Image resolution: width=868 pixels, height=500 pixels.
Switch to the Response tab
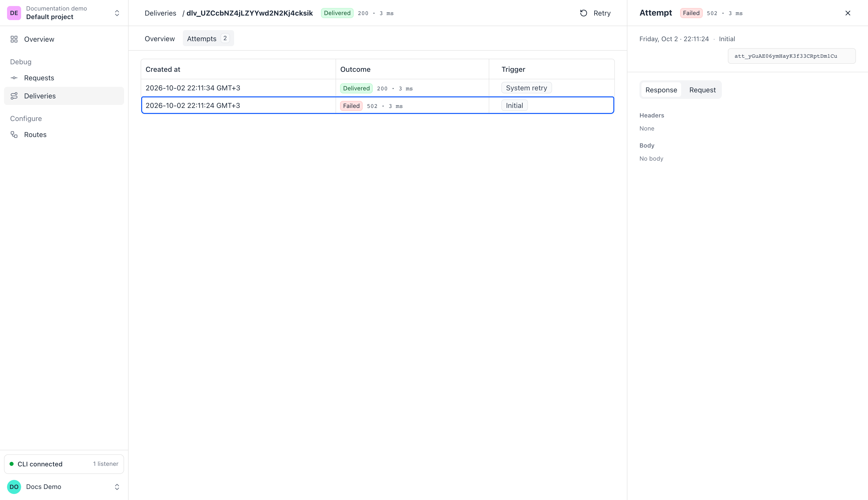point(661,90)
